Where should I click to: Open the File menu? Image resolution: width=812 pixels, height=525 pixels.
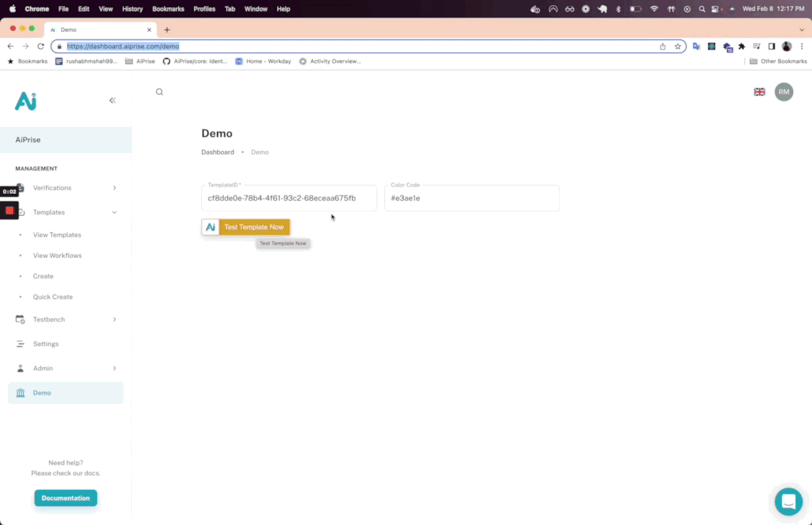coord(63,9)
